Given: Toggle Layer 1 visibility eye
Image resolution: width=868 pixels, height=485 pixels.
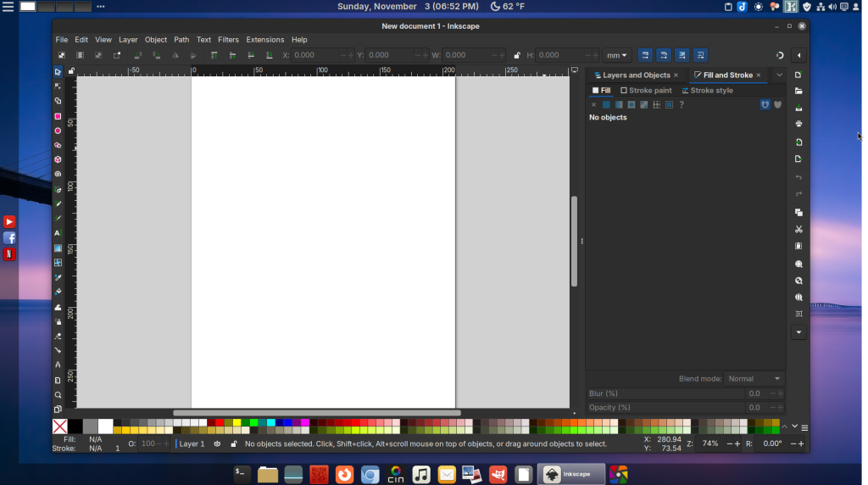Looking at the screenshot, I should (x=218, y=443).
